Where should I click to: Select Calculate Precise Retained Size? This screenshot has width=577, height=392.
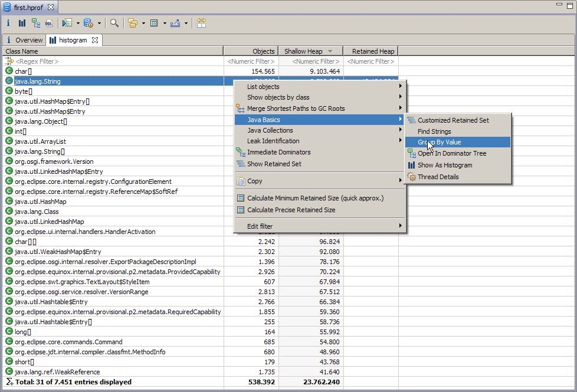point(291,210)
